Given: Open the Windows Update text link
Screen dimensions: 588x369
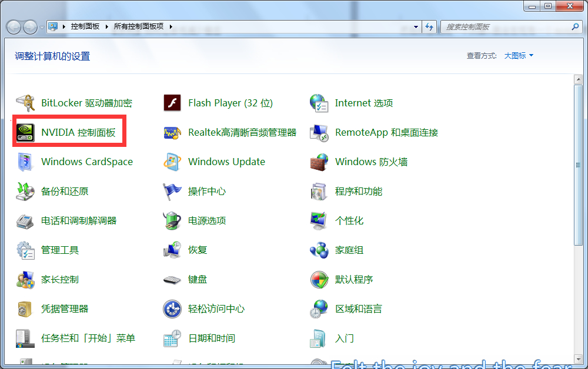Looking at the screenshot, I should click(226, 162).
